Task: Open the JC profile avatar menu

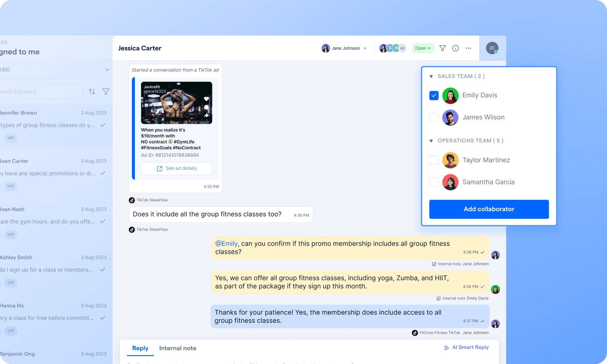Action: click(492, 48)
